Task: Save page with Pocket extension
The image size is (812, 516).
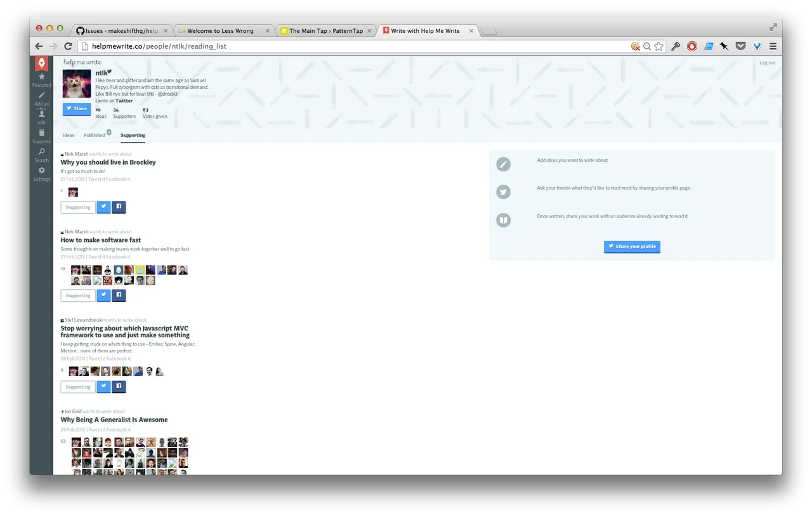Action: [740, 46]
